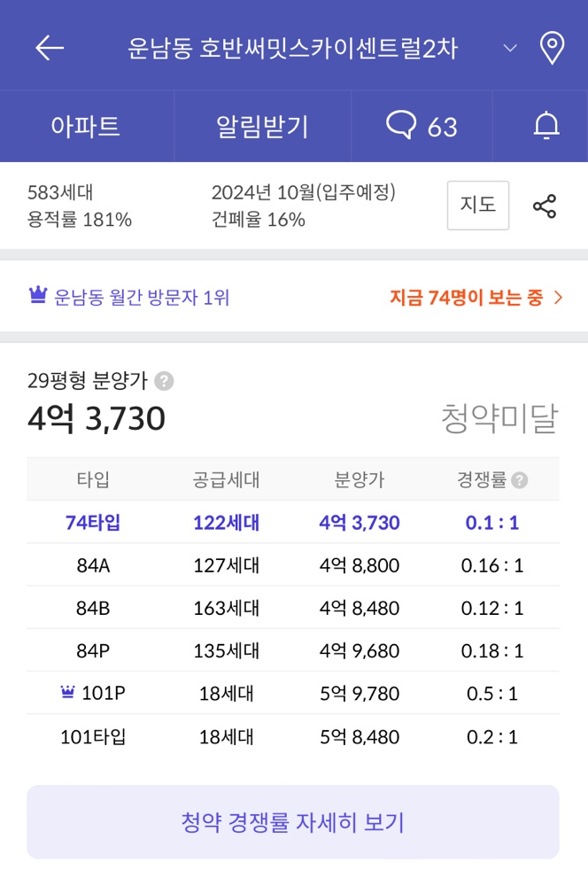The width and height of the screenshot is (588, 886).
Task: Expand the apartment title dropdown chevron
Action: [x=510, y=49]
